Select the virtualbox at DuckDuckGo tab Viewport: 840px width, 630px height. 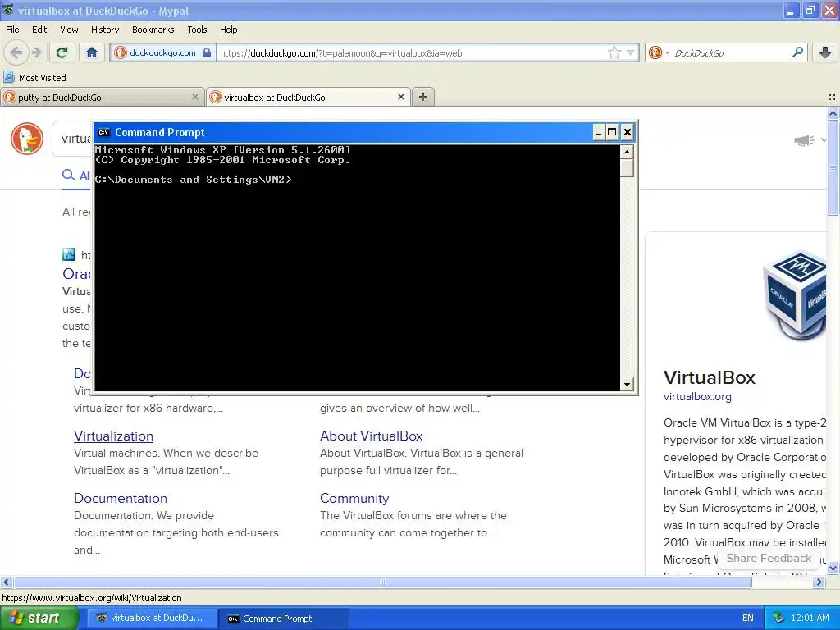point(308,97)
